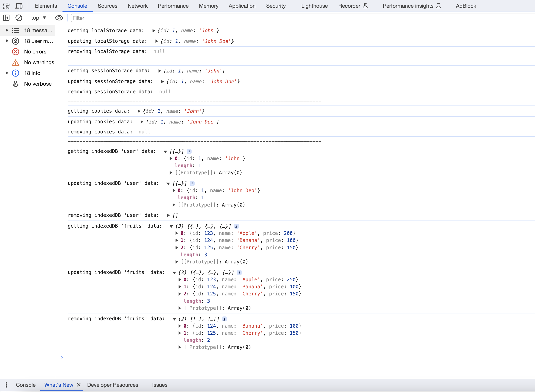Close the What's New drawer tab
The width and height of the screenshot is (535, 392).
79,385
